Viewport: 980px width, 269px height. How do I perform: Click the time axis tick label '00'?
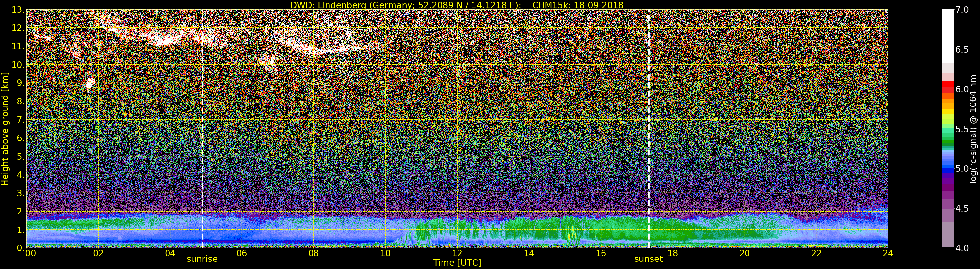pyautogui.click(x=30, y=253)
